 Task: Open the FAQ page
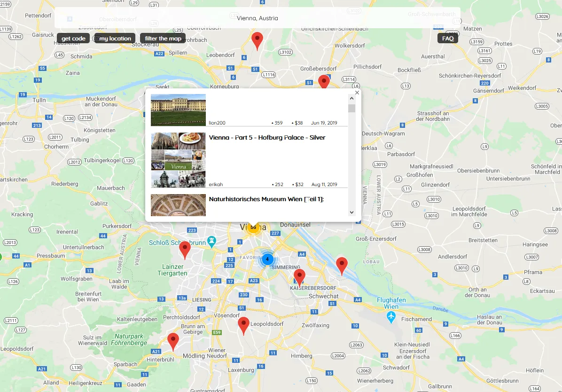click(448, 39)
